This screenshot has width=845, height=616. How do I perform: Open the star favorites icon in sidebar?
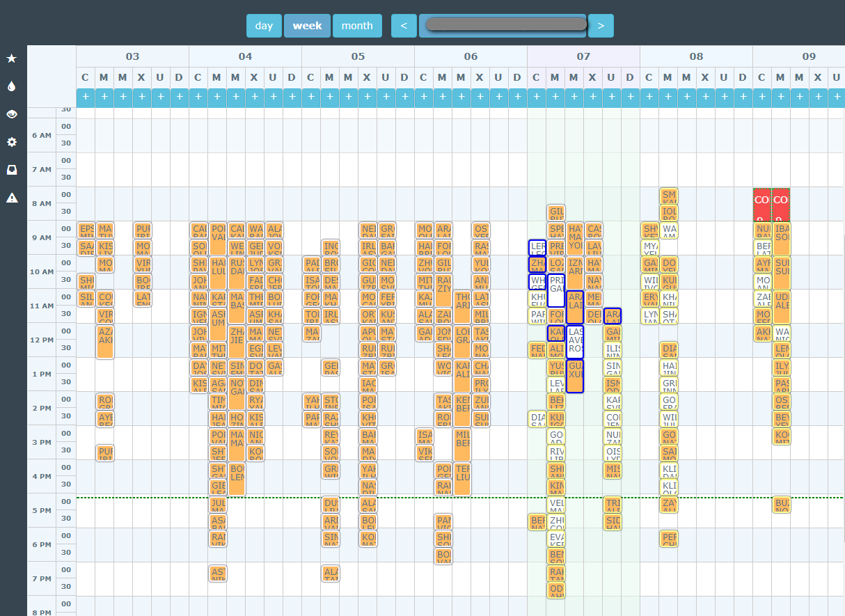12,58
